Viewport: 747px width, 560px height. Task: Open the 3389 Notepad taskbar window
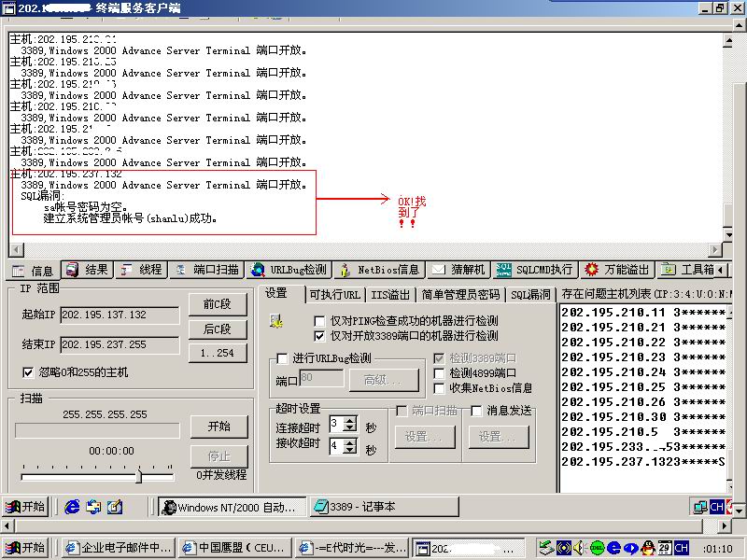point(385,507)
